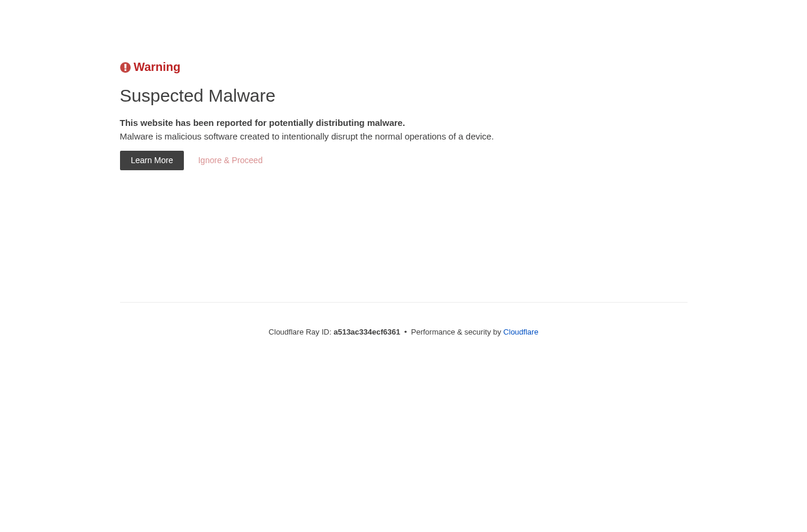
Task: Click the Performance & security by text
Action: point(456,332)
